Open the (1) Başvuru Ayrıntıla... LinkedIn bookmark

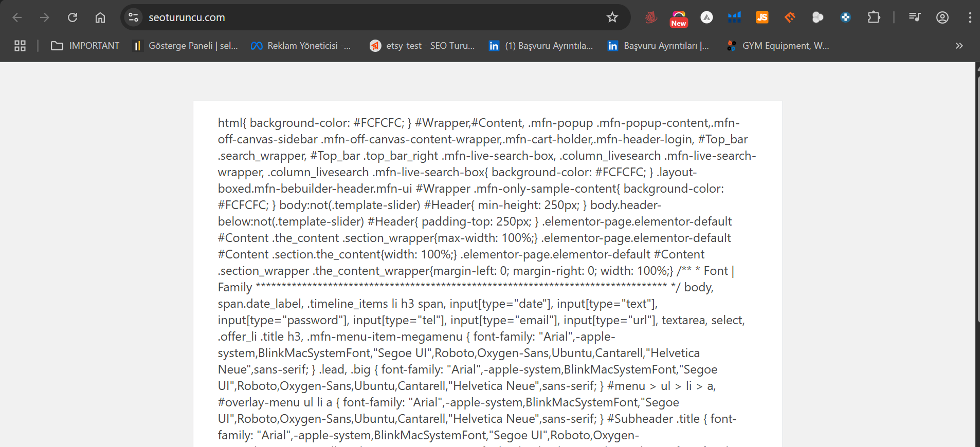541,46
